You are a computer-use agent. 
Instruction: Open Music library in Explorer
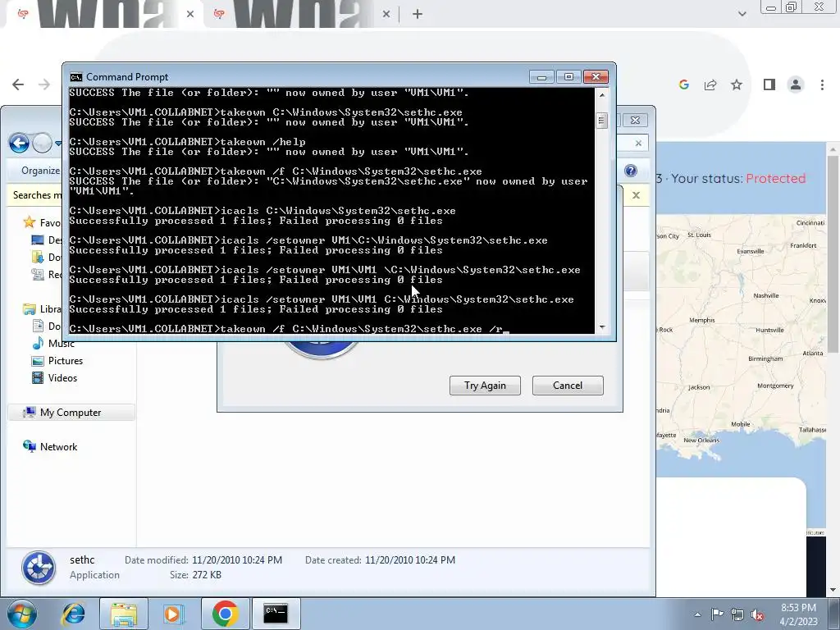coord(61,344)
